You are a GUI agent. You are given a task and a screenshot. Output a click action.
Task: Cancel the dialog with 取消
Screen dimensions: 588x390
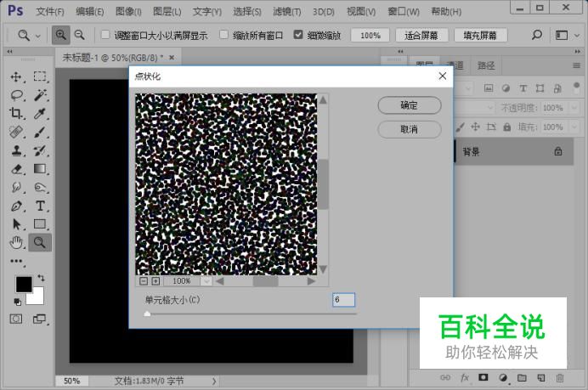[x=410, y=130]
